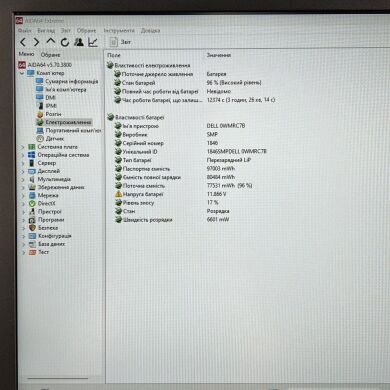This screenshot has width=390, height=390.
Task: Switch to the Меню tab in sidebar
Action: (x=26, y=54)
